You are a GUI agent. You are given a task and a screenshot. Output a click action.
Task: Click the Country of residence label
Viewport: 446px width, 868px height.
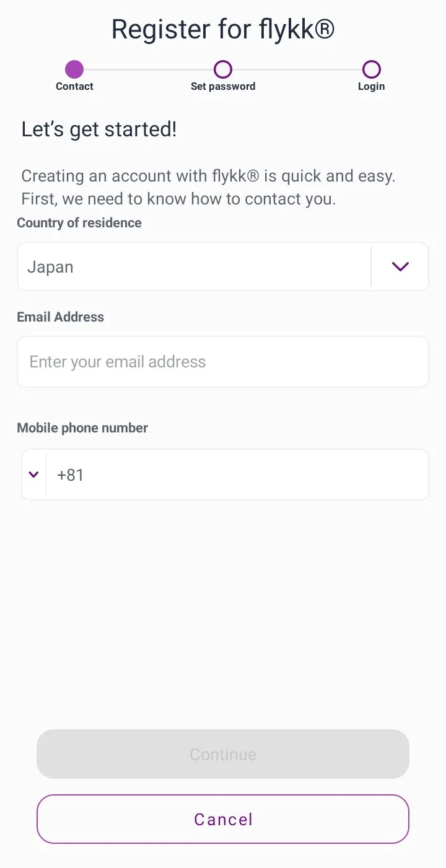point(79,223)
